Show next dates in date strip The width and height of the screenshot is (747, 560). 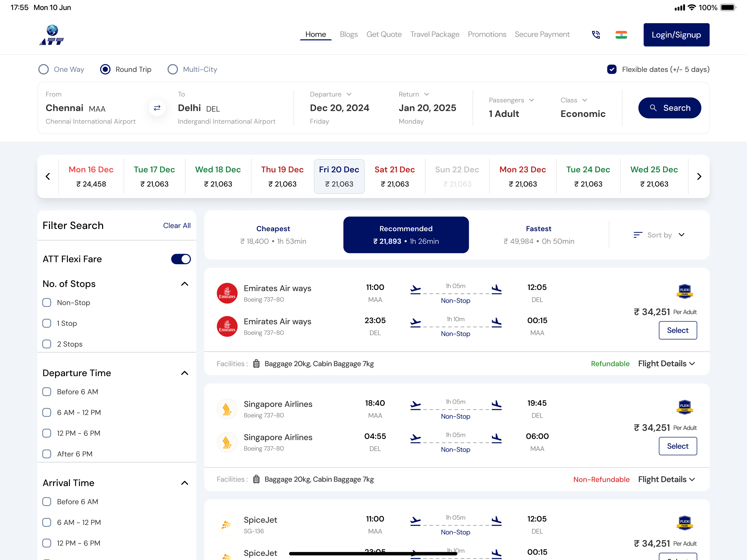pyautogui.click(x=699, y=177)
